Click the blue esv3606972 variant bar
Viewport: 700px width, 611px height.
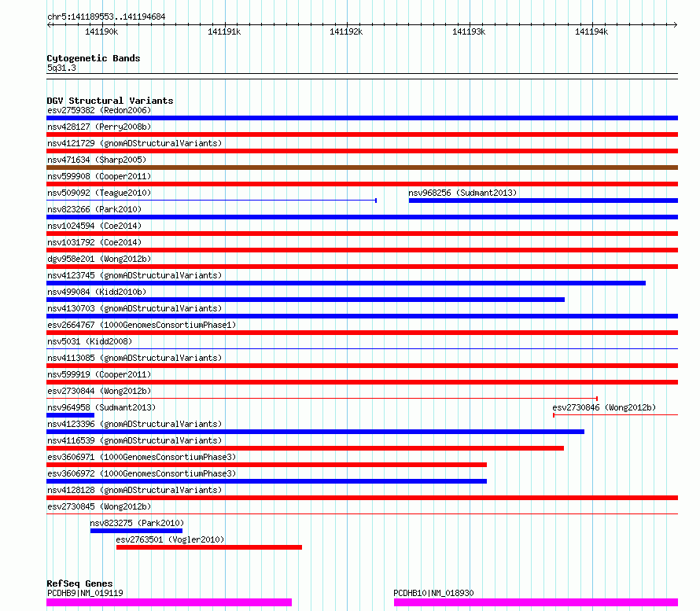pyautogui.click(x=267, y=481)
